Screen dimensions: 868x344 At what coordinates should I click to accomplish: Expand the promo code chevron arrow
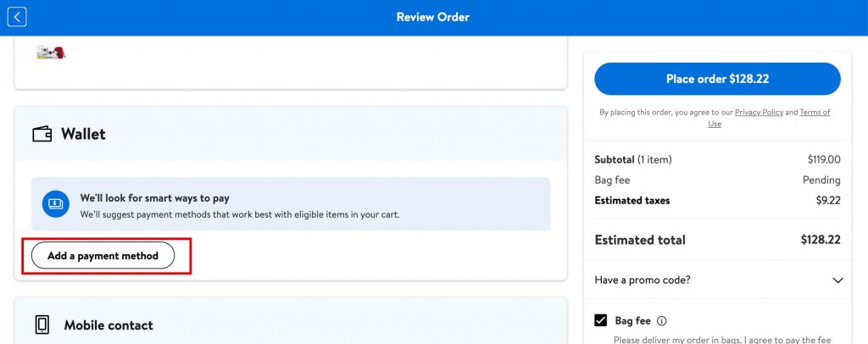[x=837, y=280]
